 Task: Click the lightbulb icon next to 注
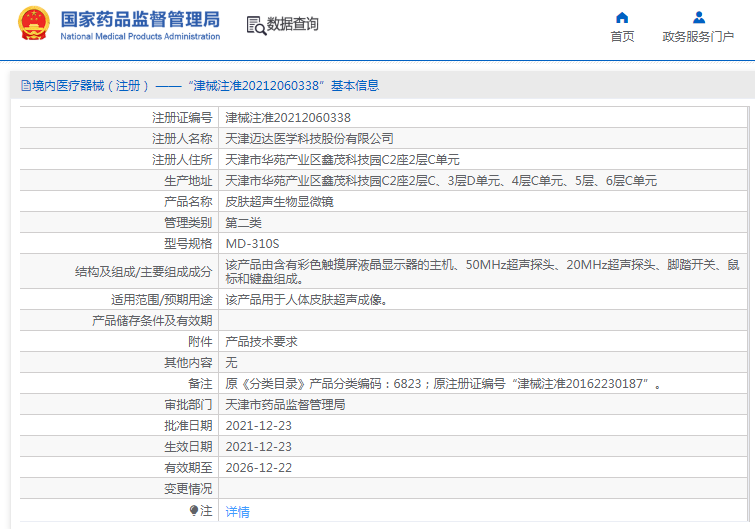[x=194, y=510]
